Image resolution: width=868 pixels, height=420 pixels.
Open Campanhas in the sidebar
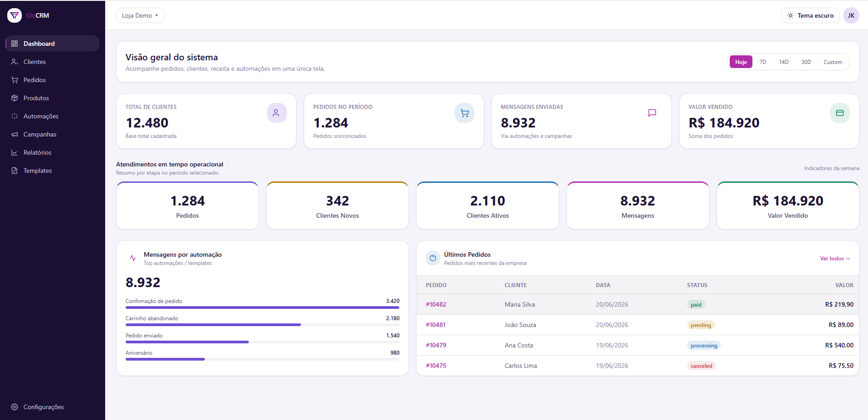pyautogui.click(x=52, y=134)
